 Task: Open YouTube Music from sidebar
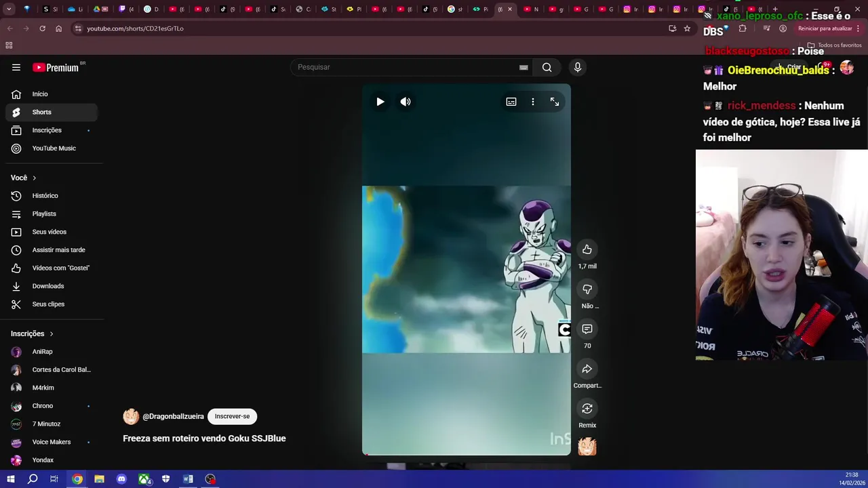(52, 148)
